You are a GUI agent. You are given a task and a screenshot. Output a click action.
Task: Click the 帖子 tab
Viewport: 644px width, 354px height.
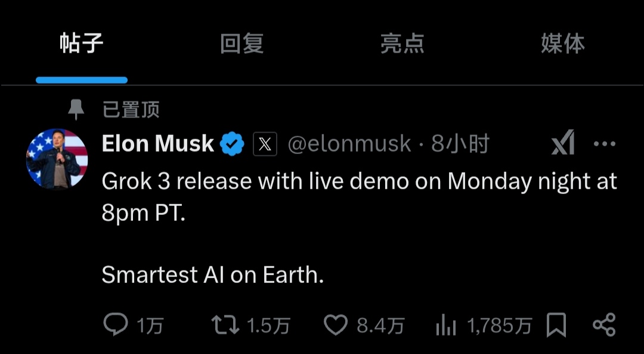coord(82,44)
